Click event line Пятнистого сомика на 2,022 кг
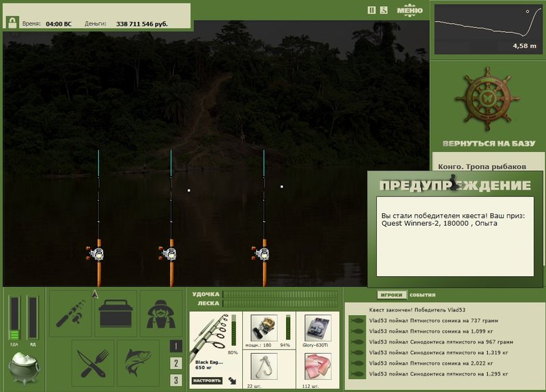The height and width of the screenshot is (392, 546). coord(431,363)
